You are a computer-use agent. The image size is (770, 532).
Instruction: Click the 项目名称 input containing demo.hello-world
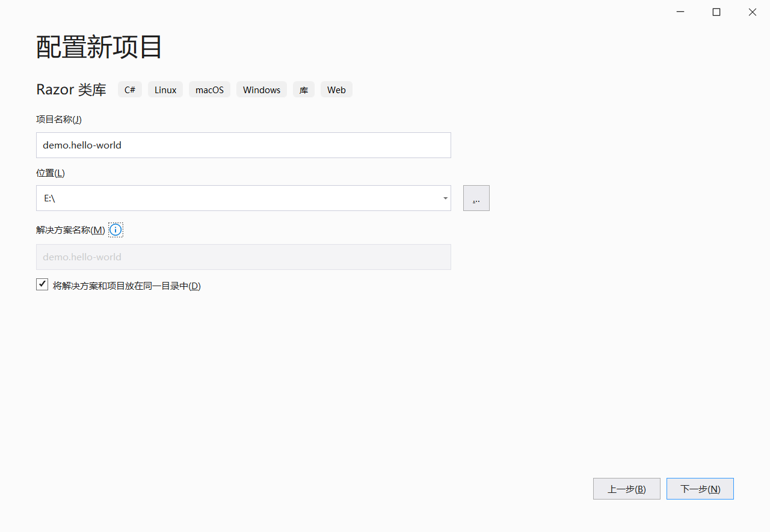(243, 145)
